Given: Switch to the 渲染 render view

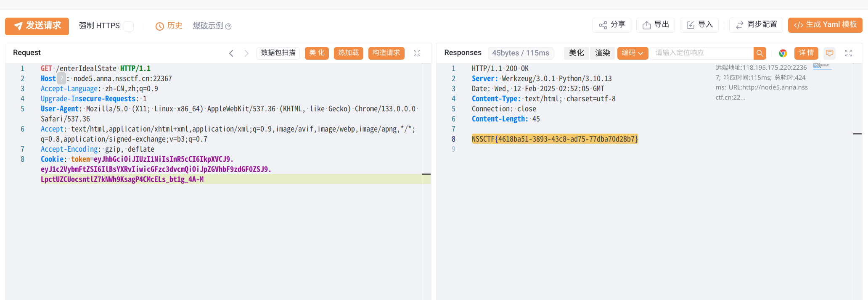Looking at the screenshot, I should pos(602,53).
